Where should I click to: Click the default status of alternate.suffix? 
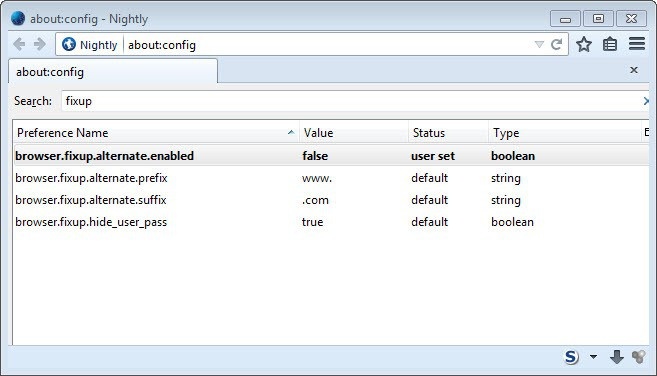(429, 200)
